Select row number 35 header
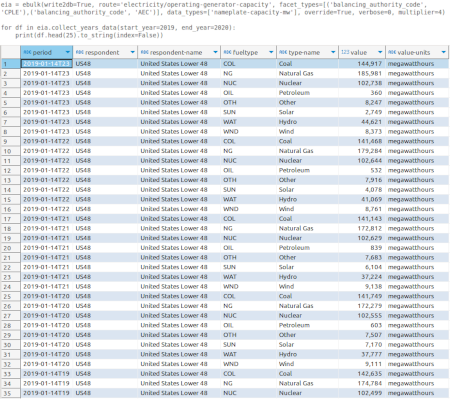 pos(10,393)
